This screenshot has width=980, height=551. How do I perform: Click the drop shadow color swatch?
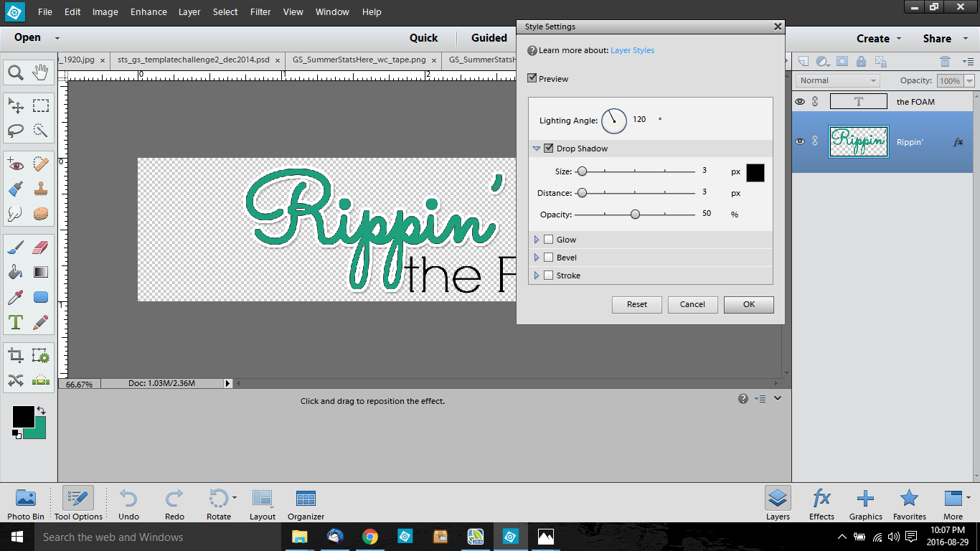[755, 172]
